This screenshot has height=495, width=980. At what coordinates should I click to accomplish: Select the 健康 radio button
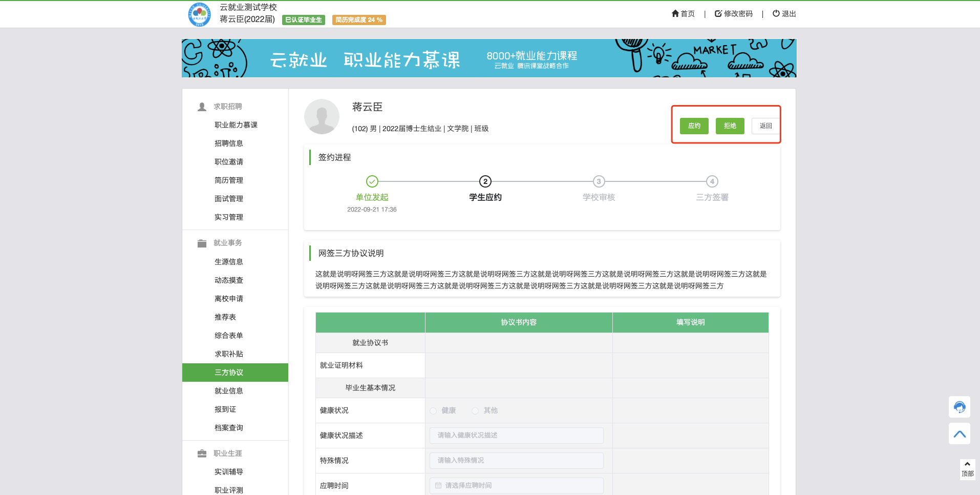click(x=433, y=410)
